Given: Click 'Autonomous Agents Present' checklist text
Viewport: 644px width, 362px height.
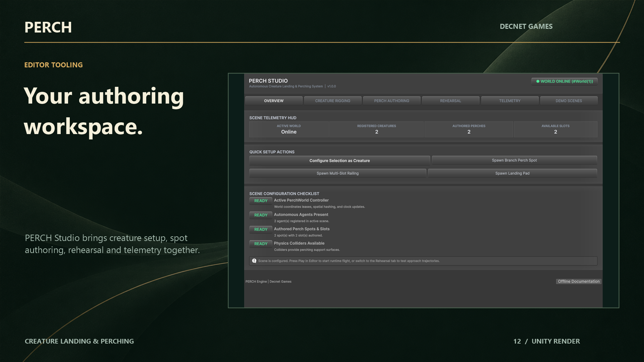Looking at the screenshot, I should (301, 215).
